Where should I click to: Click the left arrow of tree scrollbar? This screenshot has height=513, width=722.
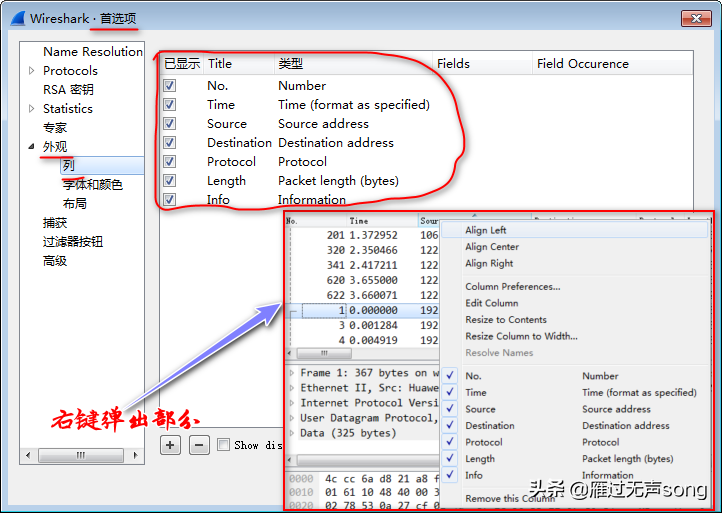point(28,455)
